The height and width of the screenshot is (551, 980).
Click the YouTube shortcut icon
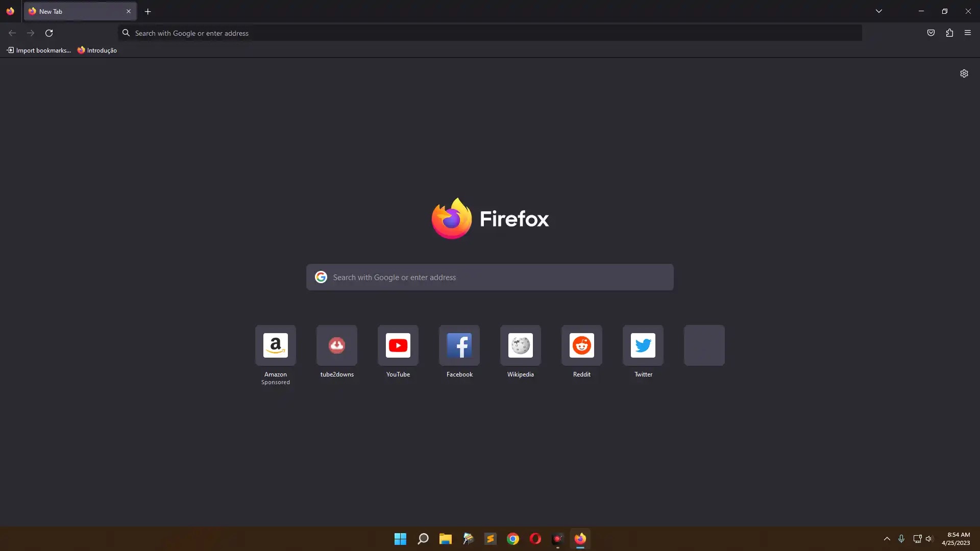click(398, 345)
